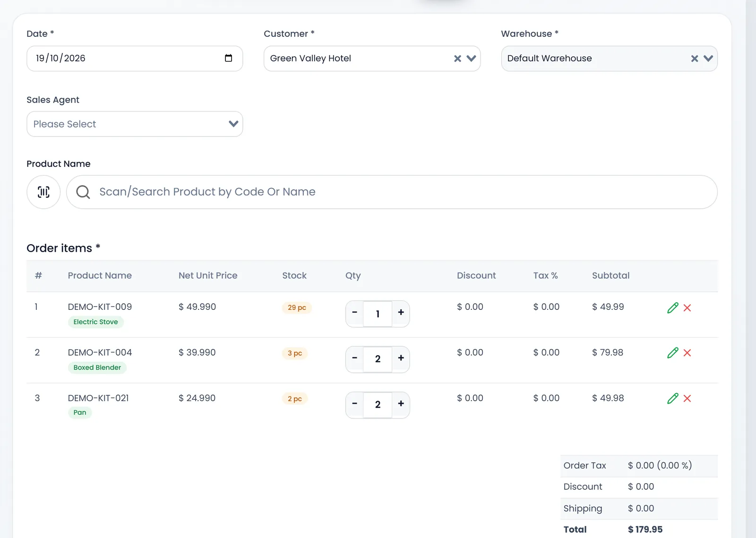Click the Product Name column header

(x=100, y=275)
